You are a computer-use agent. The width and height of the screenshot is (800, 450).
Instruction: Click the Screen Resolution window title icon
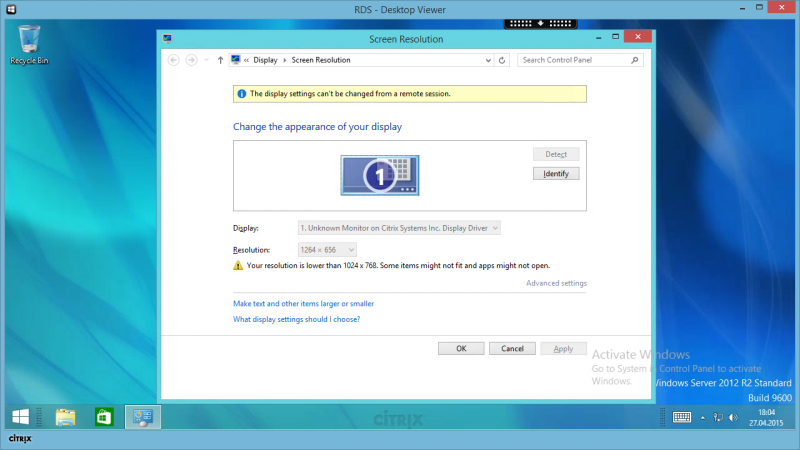coord(167,38)
